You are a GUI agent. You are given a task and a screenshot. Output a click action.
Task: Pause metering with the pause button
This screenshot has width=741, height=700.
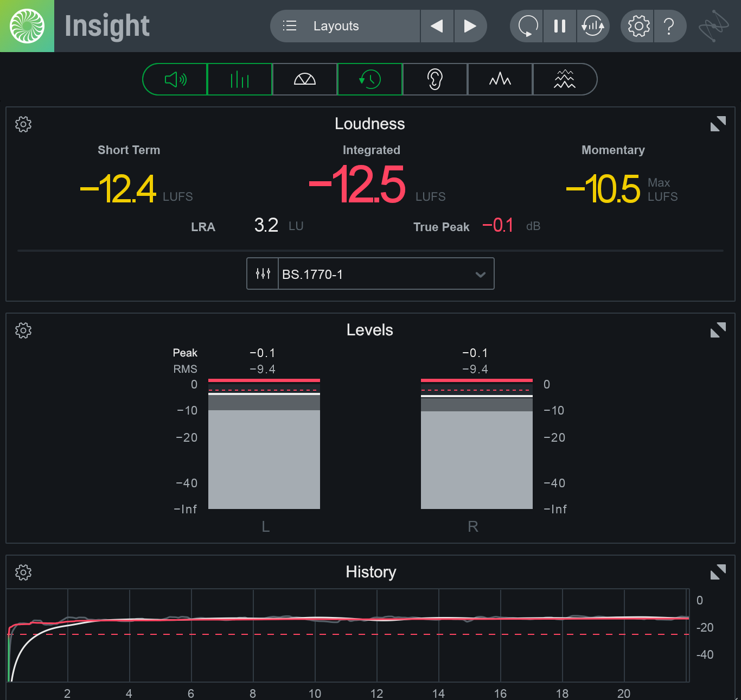click(x=560, y=26)
